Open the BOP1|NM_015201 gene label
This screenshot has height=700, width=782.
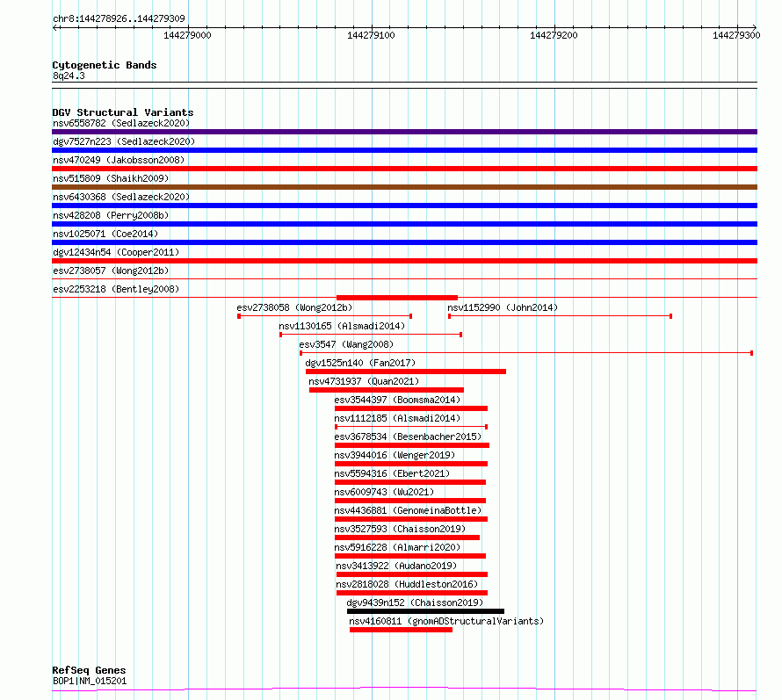click(x=90, y=681)
